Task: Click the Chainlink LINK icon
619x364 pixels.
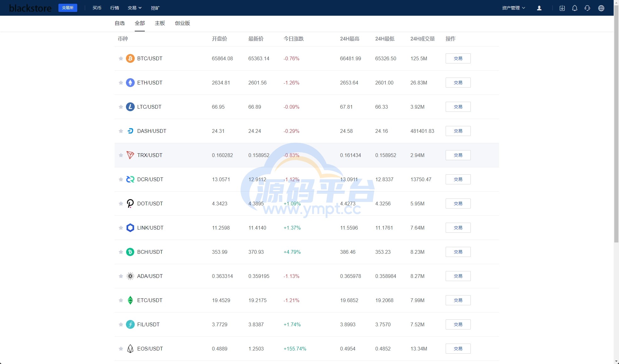Action: click(130, 228)
